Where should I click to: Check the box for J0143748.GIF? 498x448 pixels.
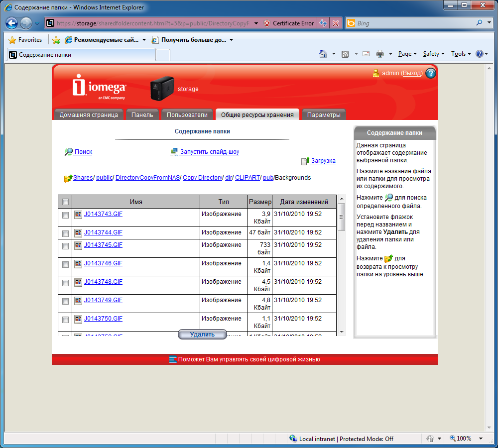point(65,283)
